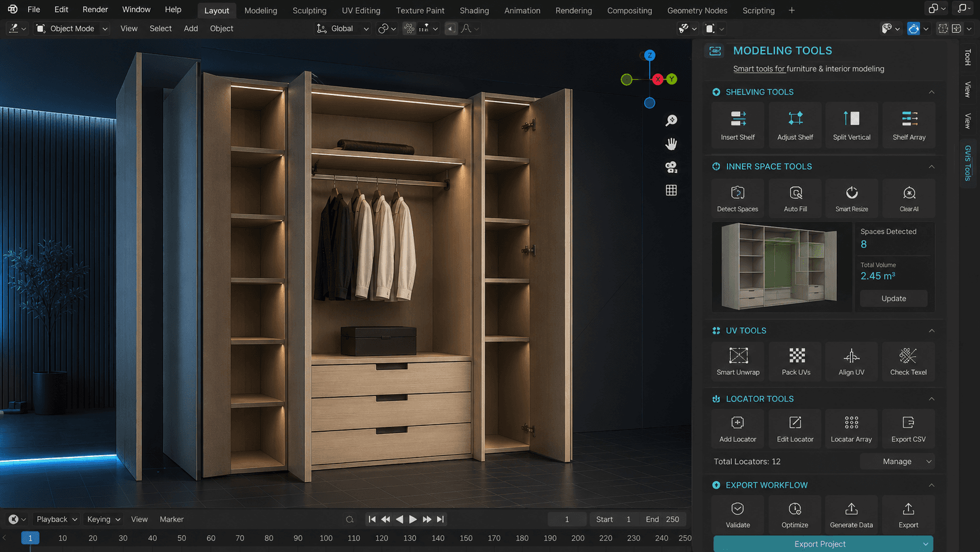Activate Smart Resize
The height and width of the screenshot is (552, 980).
852,198
